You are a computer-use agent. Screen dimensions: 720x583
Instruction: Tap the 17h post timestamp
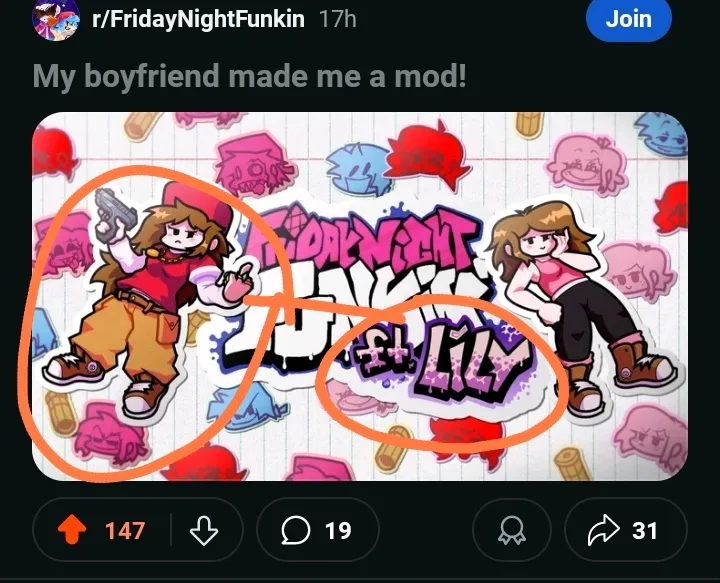click(x=338, y=19)
